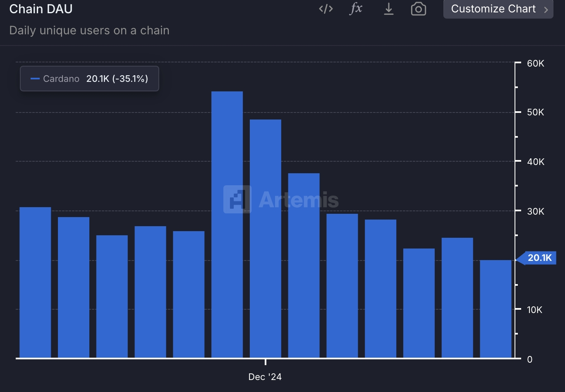Toggle the Cardano legend series
565x392 pixels.
pyautogui.click(x=89, y=79)
